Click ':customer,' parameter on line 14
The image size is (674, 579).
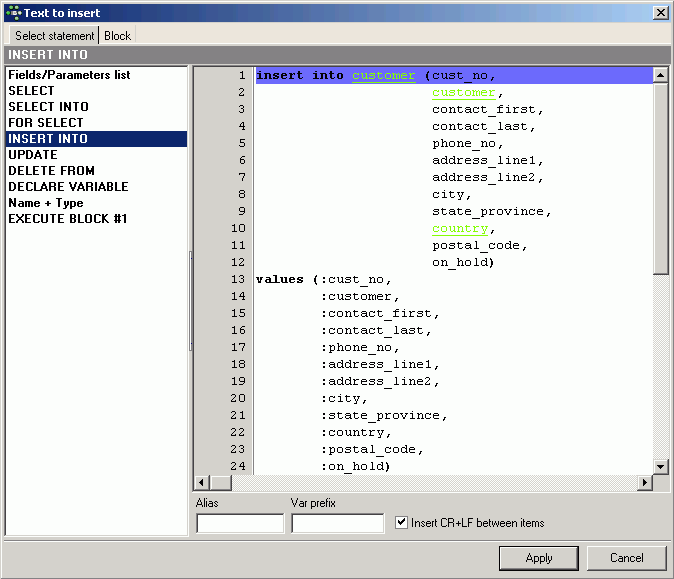click(x=360, y=297)
